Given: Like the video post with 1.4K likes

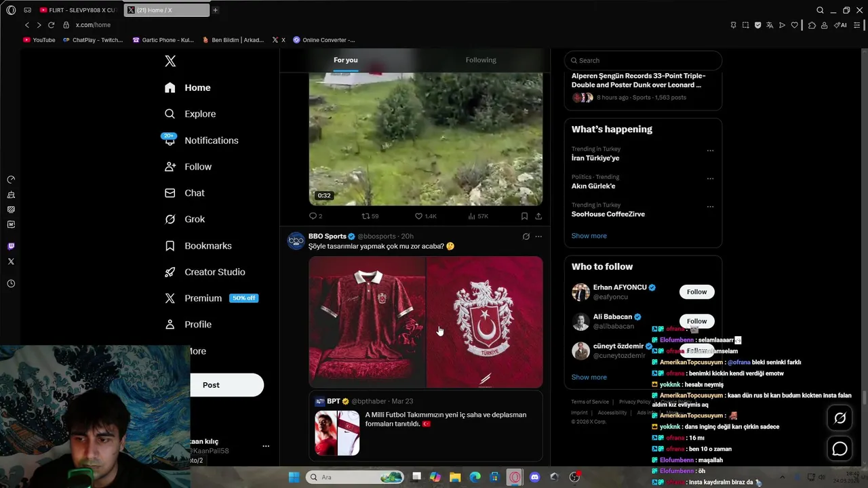Looking at the screenshot, I should pos(426,216).
